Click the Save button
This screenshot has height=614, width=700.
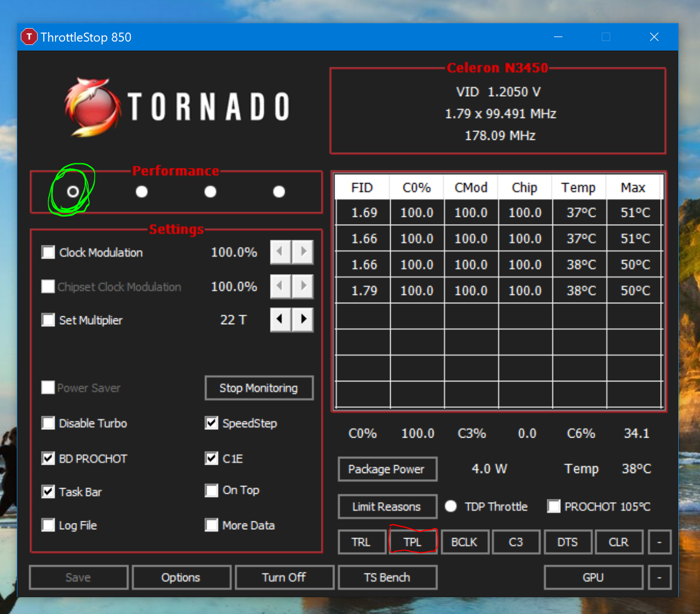point(78,577)
